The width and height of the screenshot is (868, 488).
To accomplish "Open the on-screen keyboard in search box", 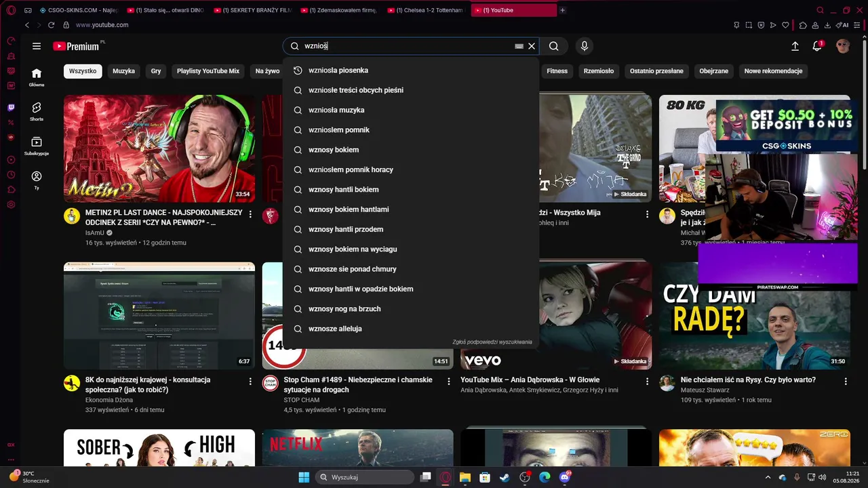I will click(519, 46).
